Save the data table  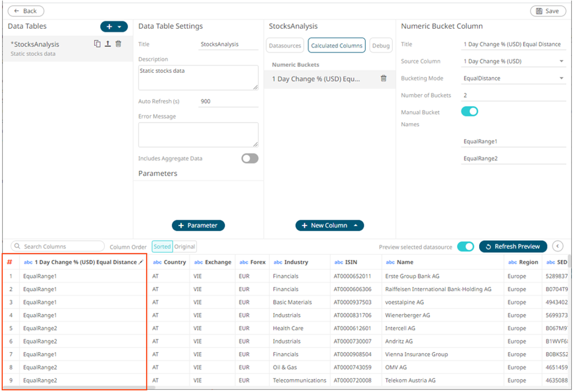tap(548, 11)
